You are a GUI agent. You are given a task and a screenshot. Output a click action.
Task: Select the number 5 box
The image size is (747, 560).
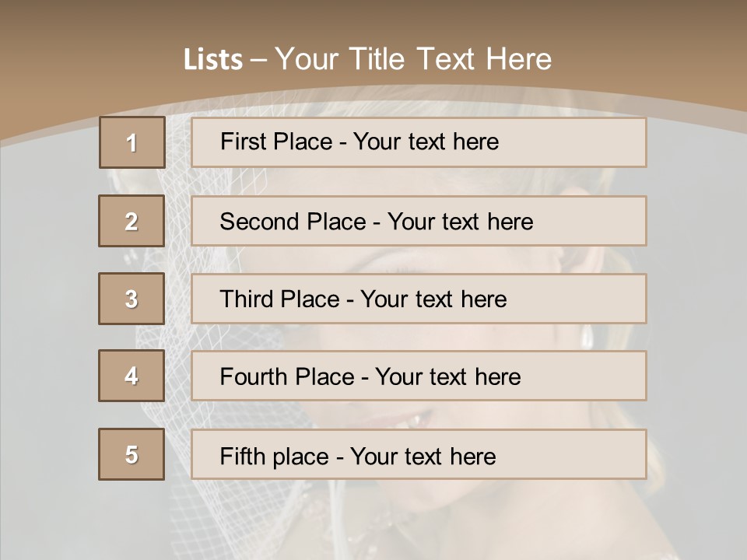[132, 454]
